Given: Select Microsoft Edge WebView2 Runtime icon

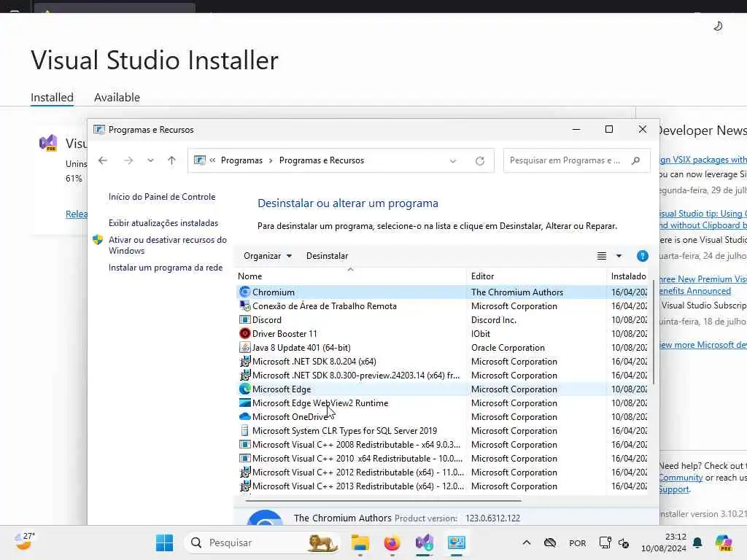Looking at the screenshot, I should [245, 402].
